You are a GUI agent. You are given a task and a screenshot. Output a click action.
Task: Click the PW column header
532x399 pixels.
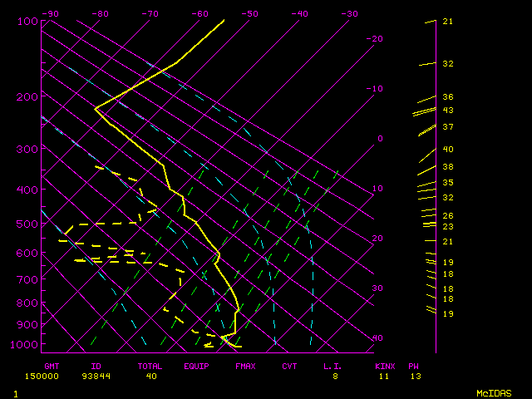point(414,366)
